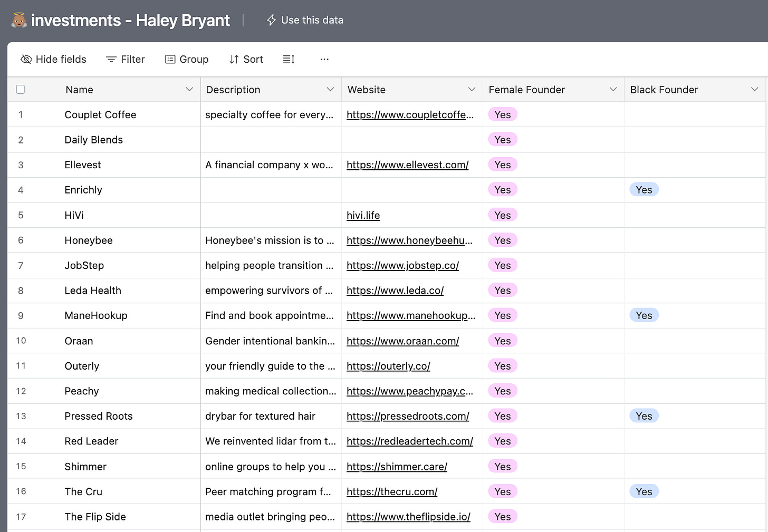Select the Enrichly name cell
768x532 pixels.
130,190
